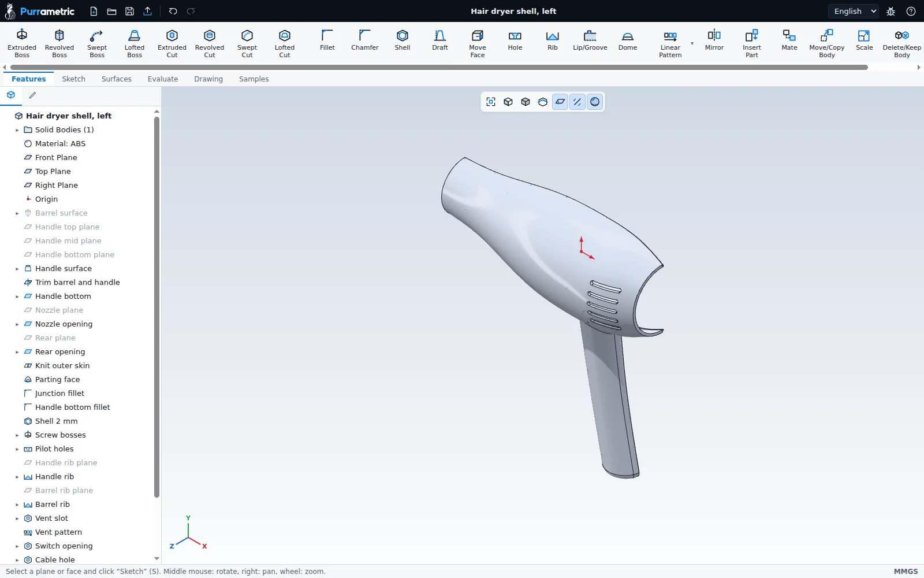The height and width of the screenshot is (578, 924).
Task: Open the English language dropdown
Action: (x=854, y=11)
